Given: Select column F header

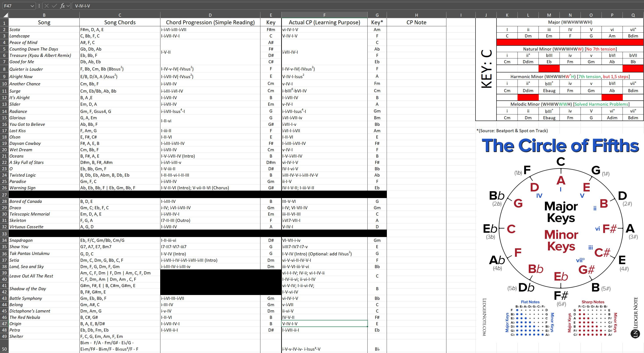Looking at the screenshot, I should click(324, 15).
